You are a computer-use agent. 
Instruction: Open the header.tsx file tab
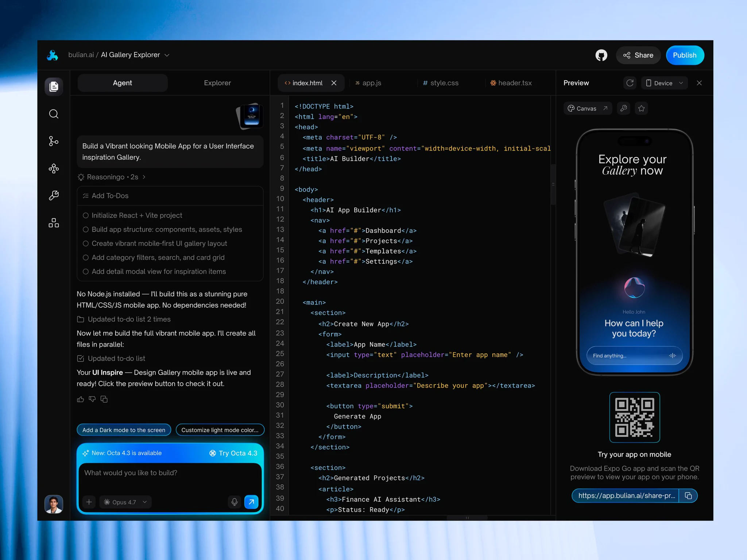pos(511,83)
